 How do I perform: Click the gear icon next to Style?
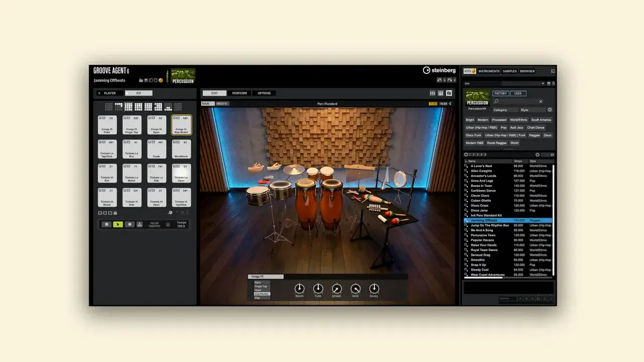click(x=549, y=110)
